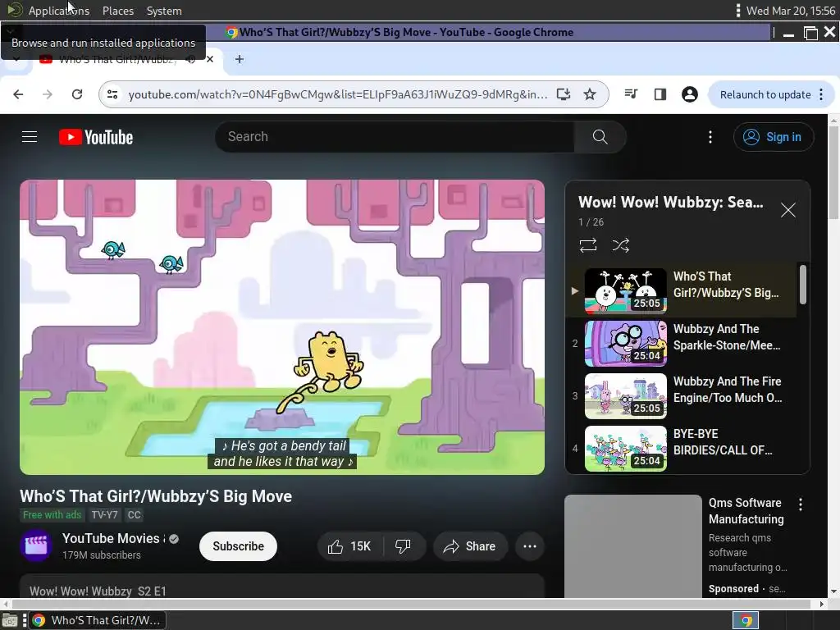840x630 pixels.
Task: Click the search magnifier button
Action: pyautogui.click(x=600, y=137)
